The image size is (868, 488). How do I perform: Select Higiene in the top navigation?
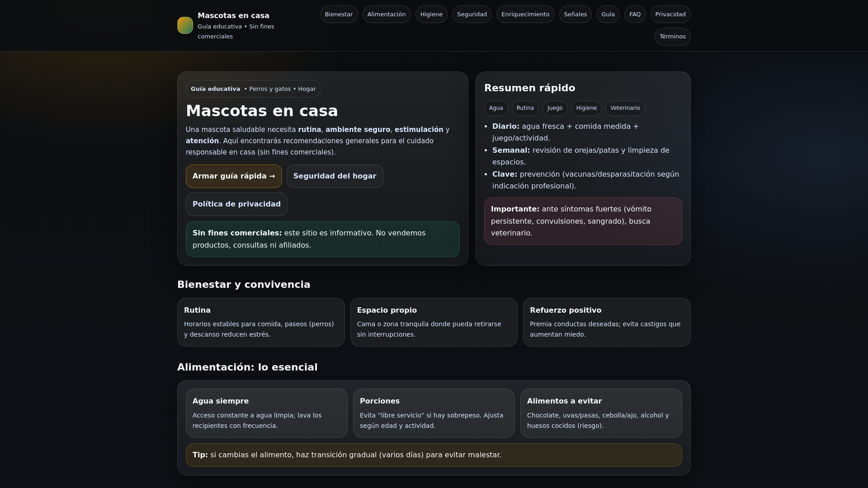point(431,14)
